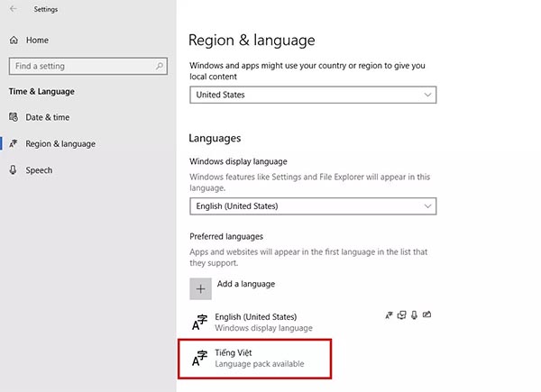Click the Region & language sidebar icon
541x392 pixels.
coord(14,144)
